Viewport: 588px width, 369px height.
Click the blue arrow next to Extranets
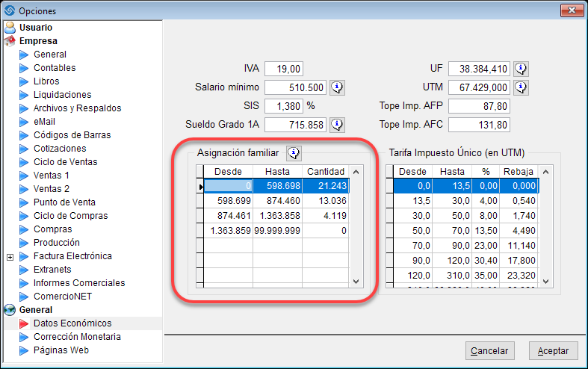(x=24, y=270)
